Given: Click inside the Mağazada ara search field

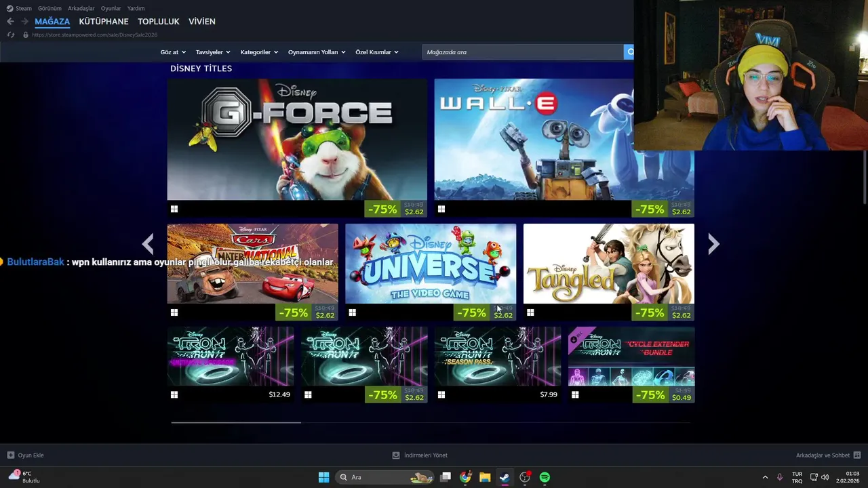Looking at the screenshot, I should click(x=523, y=52).
